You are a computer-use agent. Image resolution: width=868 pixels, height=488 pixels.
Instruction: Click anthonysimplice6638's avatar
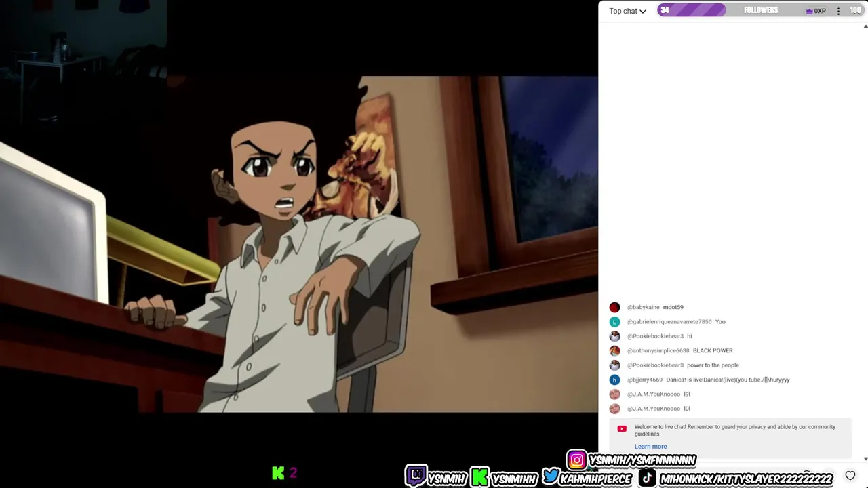[x=614, y=350]
